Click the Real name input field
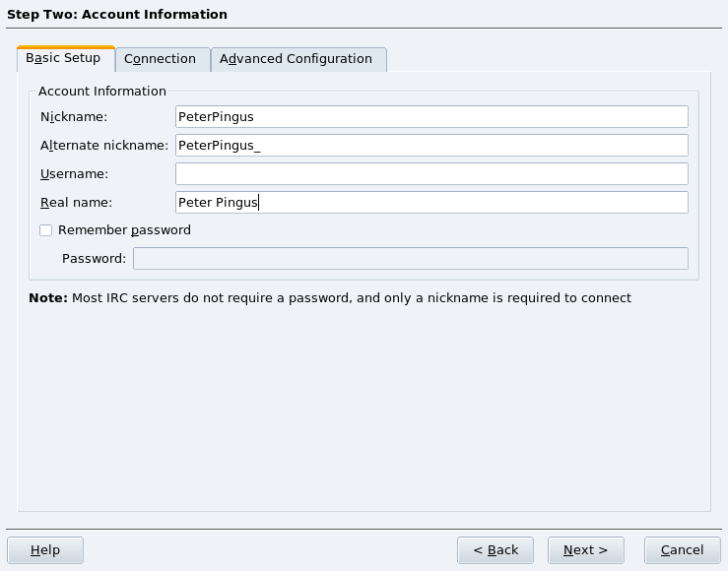Screen dimensions: 728x571 (431, 202)
